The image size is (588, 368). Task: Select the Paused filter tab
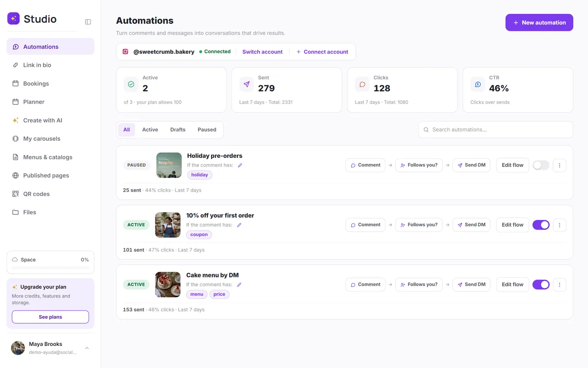click(x=207, y=130)
